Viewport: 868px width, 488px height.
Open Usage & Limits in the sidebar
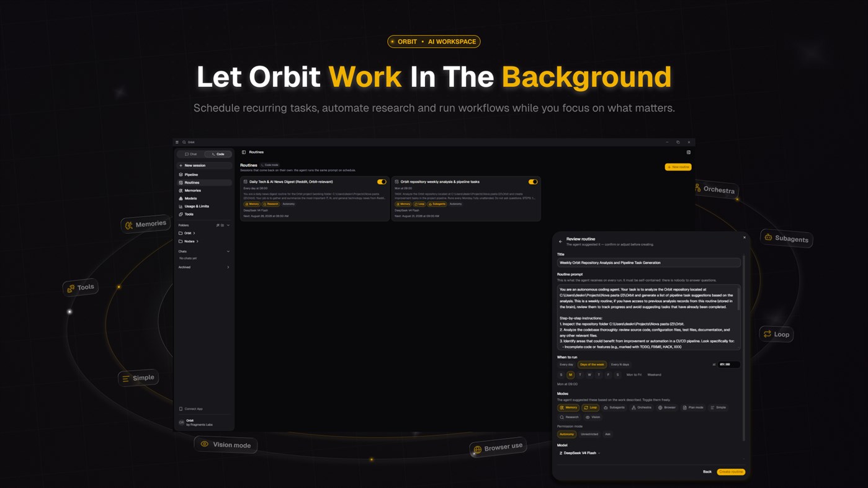point(204,206)
